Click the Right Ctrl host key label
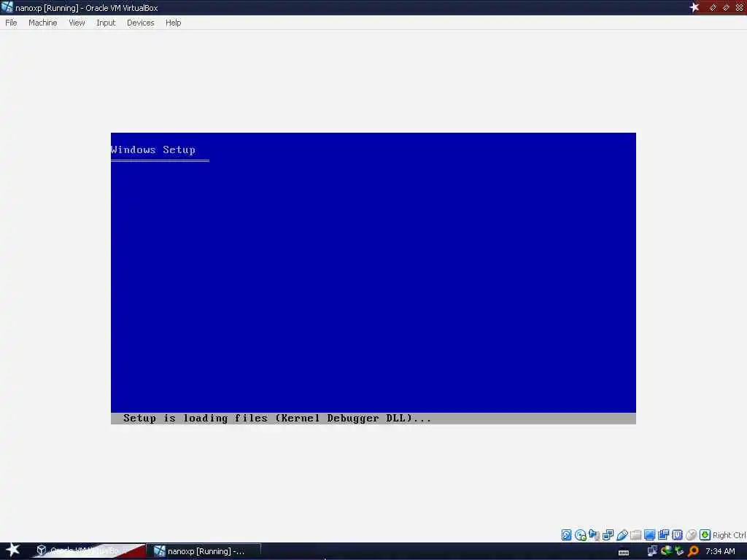Screen dimensions: 747x560 coord(729,535)
